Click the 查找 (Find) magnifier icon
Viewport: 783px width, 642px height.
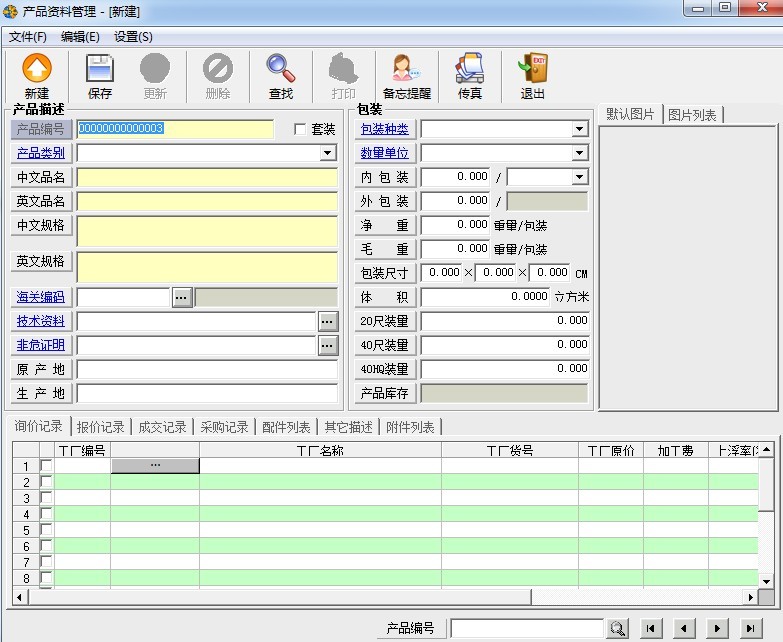click(280, 69)
